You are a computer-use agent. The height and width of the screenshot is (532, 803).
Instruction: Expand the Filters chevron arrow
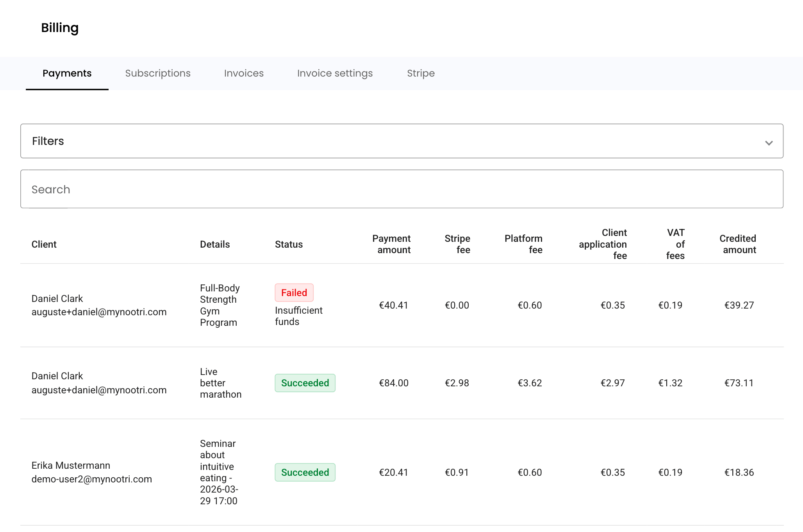tap(769, 143)
